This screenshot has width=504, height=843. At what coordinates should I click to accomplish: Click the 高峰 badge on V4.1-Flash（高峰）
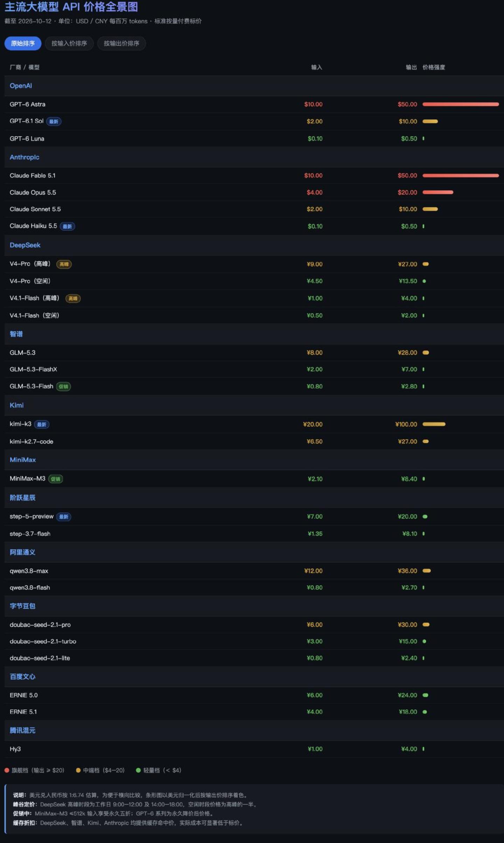73,299
